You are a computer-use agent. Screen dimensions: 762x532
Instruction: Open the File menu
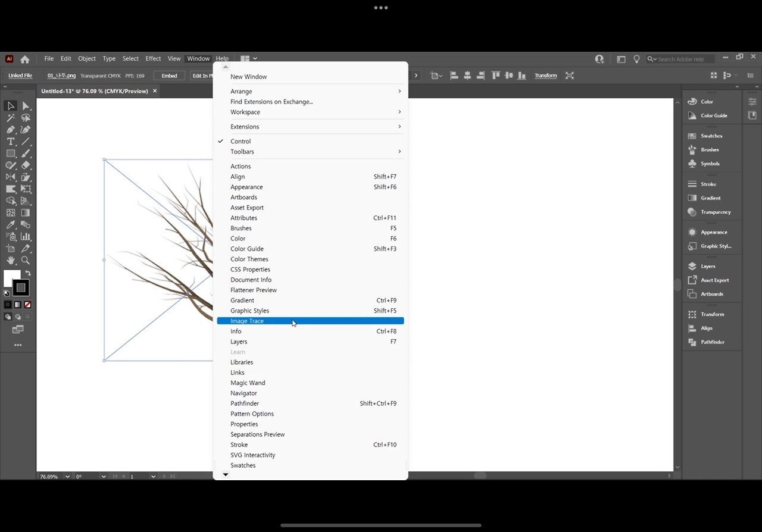point(49,59)
